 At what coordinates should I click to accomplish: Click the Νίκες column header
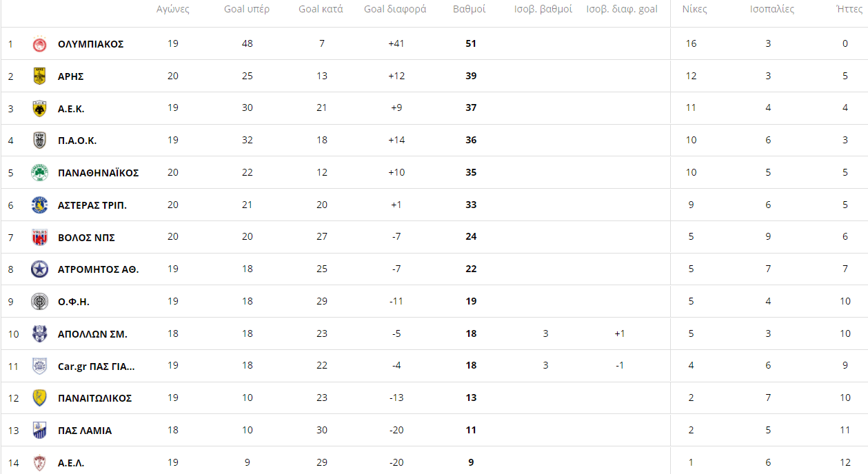[694, 10]
